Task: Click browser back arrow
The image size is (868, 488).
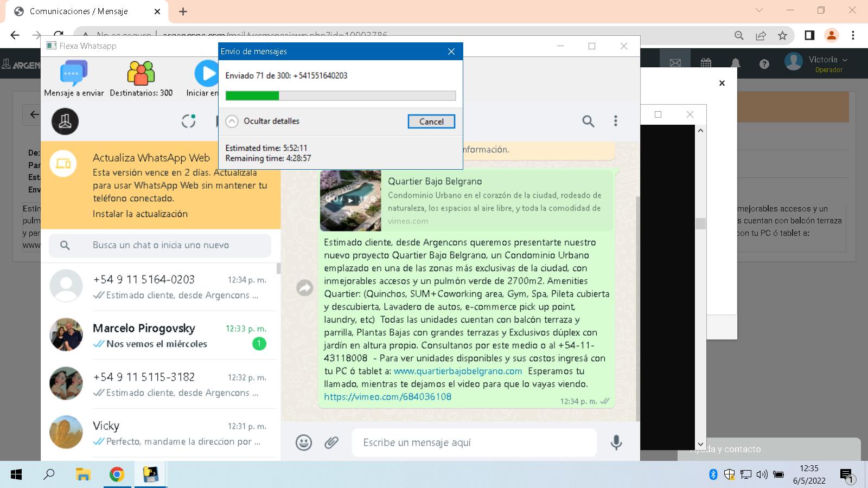Action: click(x=15, y=35)
